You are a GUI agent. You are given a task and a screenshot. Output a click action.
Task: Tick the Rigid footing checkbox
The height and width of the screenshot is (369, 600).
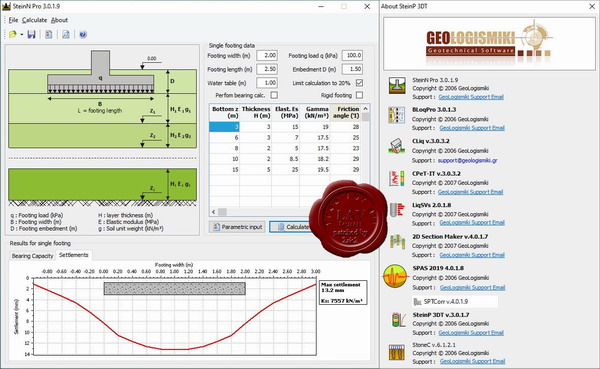click(359, 95)
